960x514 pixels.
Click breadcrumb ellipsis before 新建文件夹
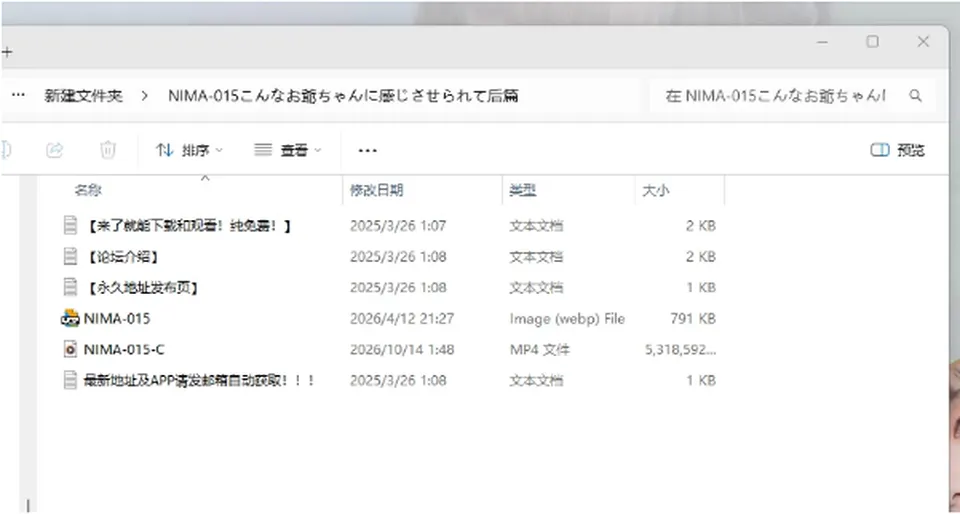18,95
